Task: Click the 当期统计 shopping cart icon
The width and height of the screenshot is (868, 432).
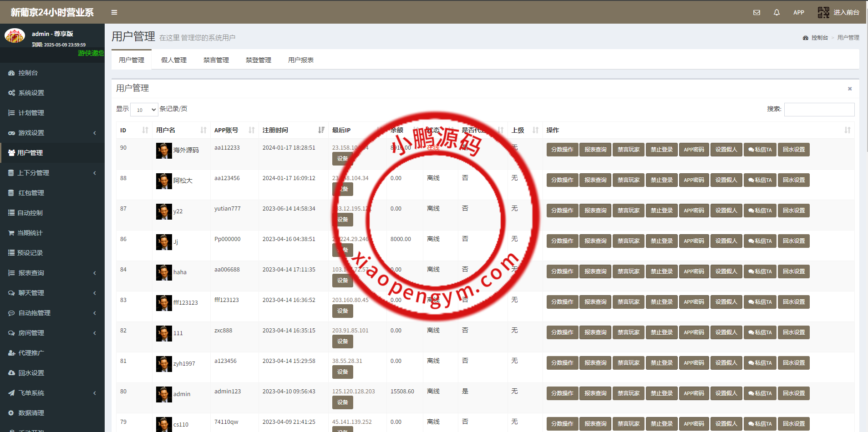Action: (11, 233)
